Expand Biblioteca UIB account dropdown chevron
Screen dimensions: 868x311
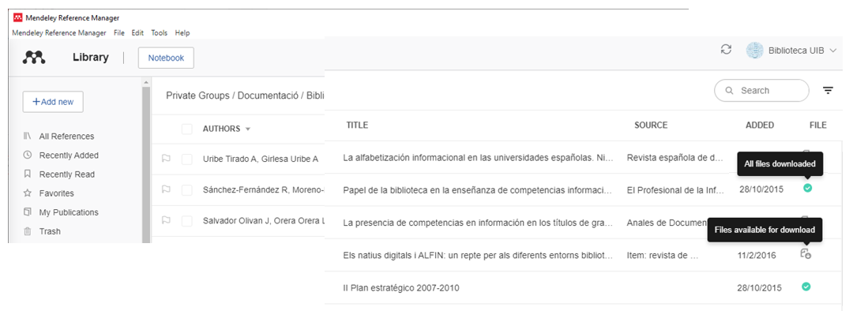click(833, 51)
